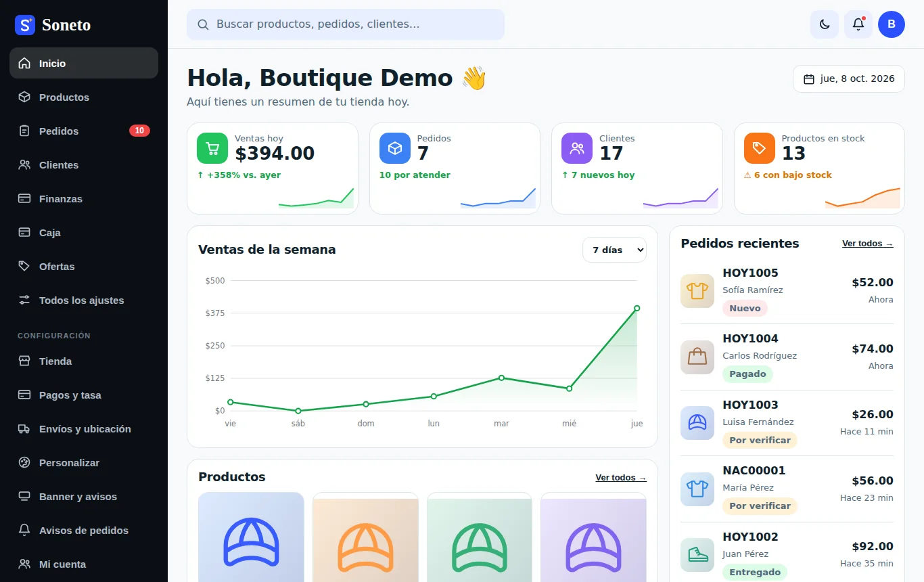This screenshot has width=924, height=582.
Task: Open the 7 días period dropdown
Action: (614, 250)
